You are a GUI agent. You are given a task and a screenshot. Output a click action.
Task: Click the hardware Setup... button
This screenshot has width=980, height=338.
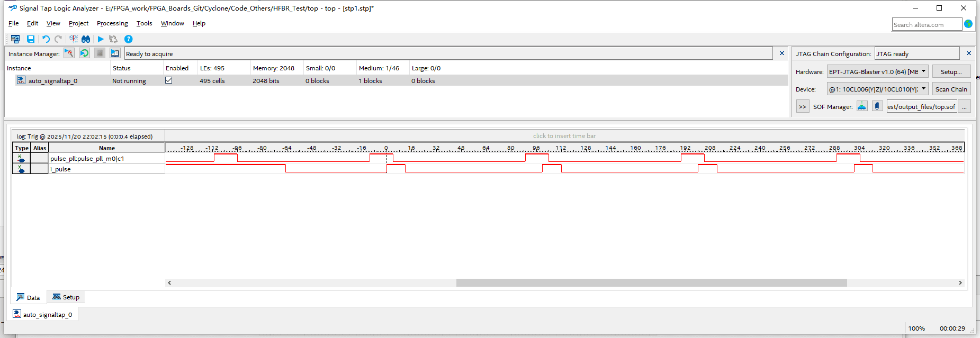951,71
